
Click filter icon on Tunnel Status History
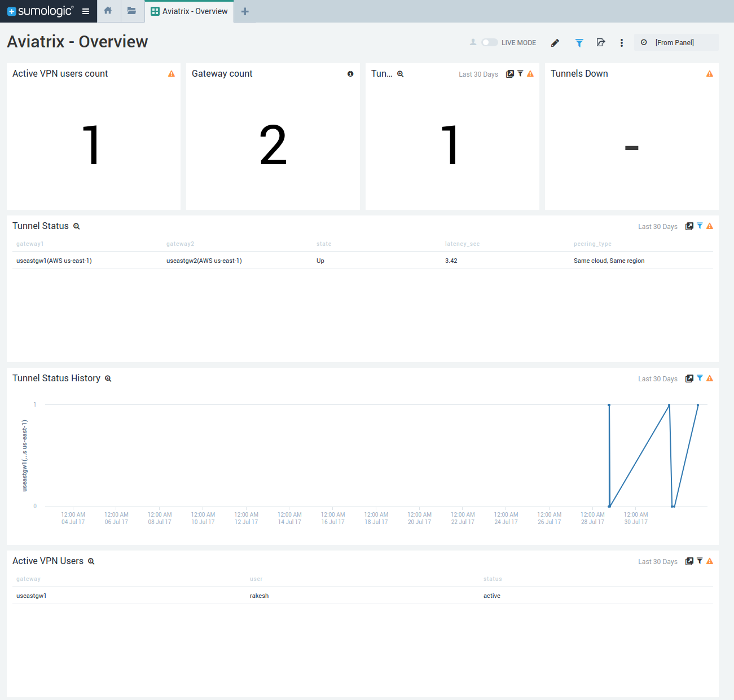(700, 378)
